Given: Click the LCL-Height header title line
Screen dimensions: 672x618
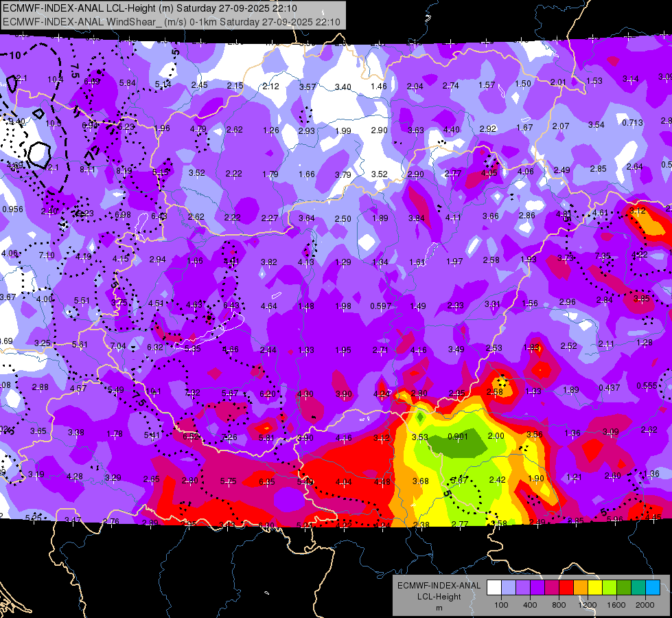Looking at the screenshot, I should coord(150,8).
